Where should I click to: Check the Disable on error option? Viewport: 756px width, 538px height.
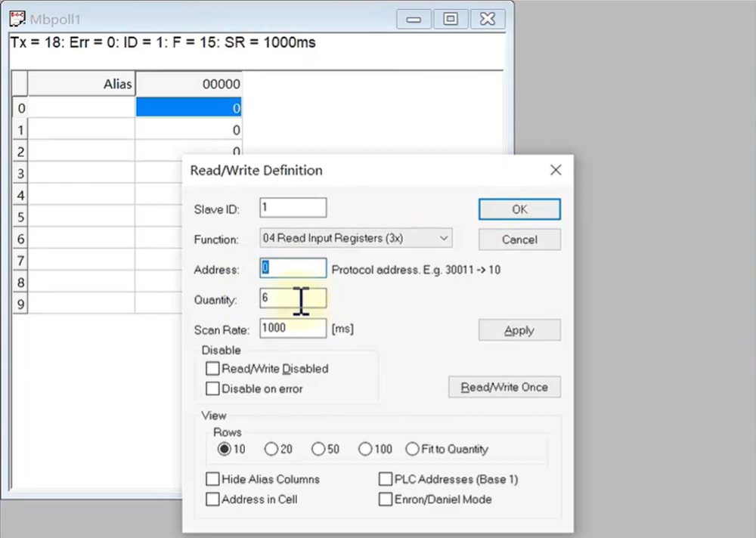[x=212, y=389]
